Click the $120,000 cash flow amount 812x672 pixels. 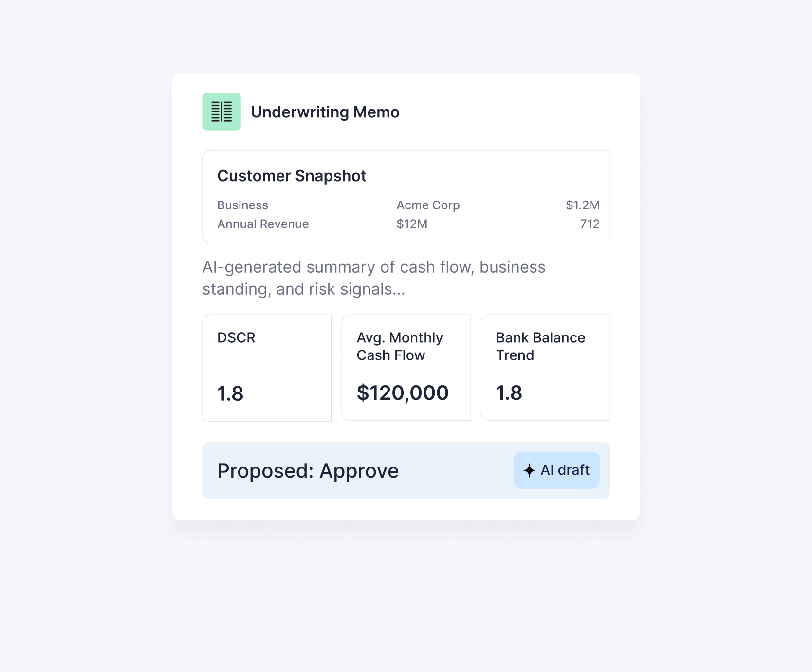pyautogui.click(x=403, y=393)
